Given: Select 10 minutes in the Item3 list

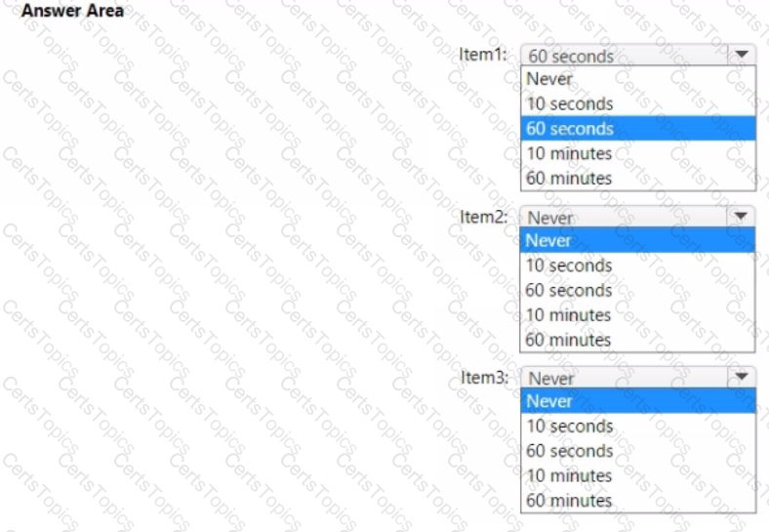Looking at the screenshot, I should tap(638, 475).
